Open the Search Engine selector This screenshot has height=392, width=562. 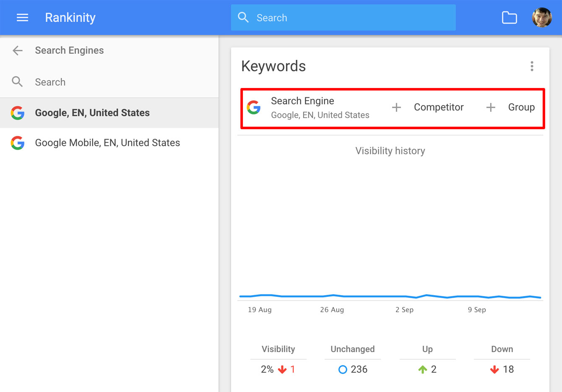308,108
